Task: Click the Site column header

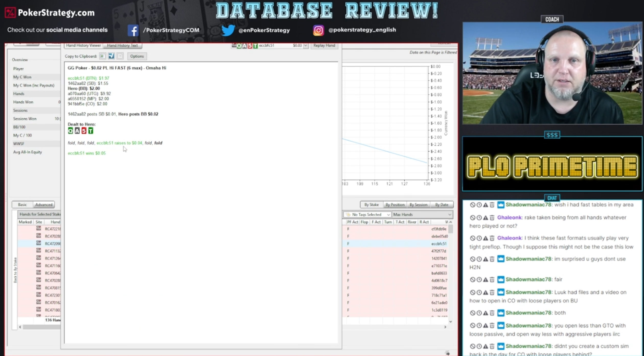Action: coord(39,222)
